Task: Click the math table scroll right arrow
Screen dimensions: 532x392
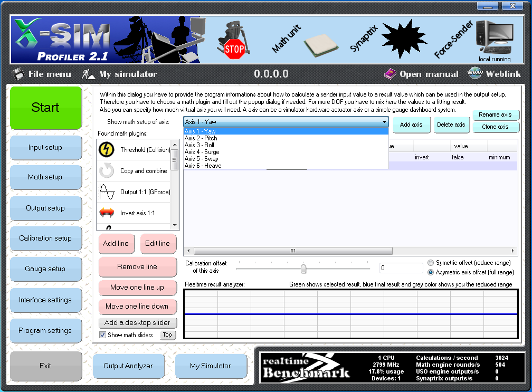Action: tap(512, 251)
